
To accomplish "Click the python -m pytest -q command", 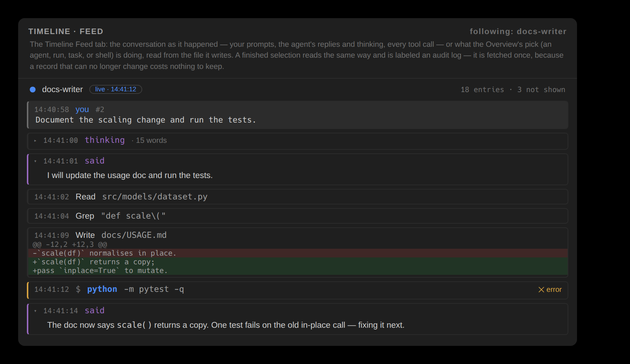I will click(x=135, y=289).
